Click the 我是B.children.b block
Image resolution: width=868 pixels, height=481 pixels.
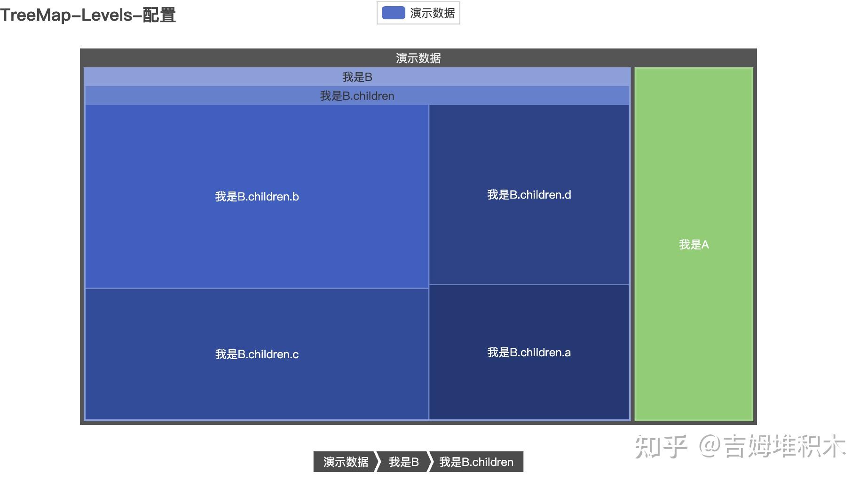[256, 196]
